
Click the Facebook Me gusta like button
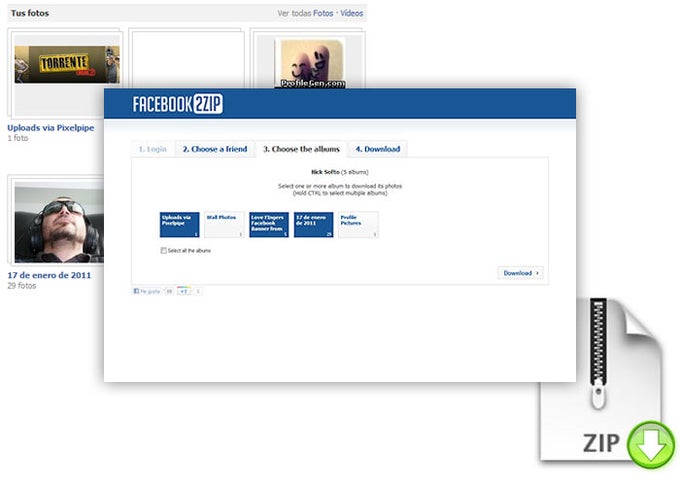coord(147,291)
